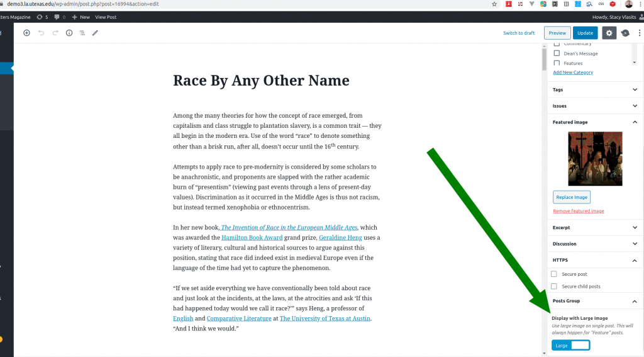
Task: Click the Redo arrow in editor toolbar
Action: coord(55,33)
